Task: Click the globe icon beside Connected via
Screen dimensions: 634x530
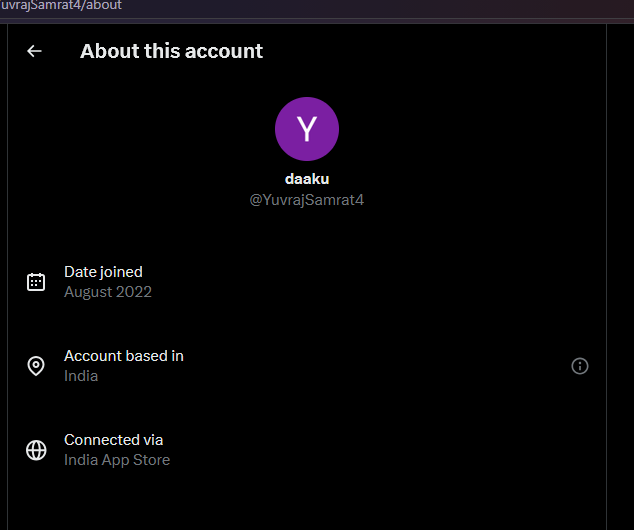Action: (36, 450)
